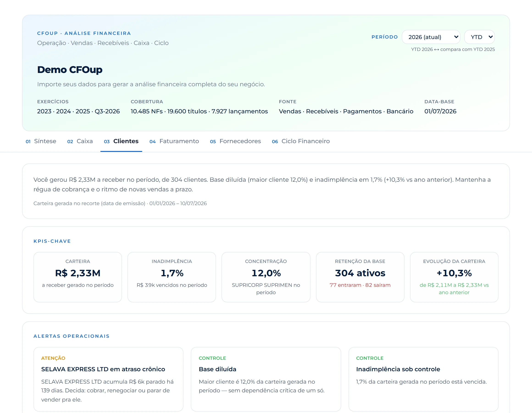The image size is (532, 413).
Task: Click the Concentração 12,0% KPI card
Action: pos(266,277)
